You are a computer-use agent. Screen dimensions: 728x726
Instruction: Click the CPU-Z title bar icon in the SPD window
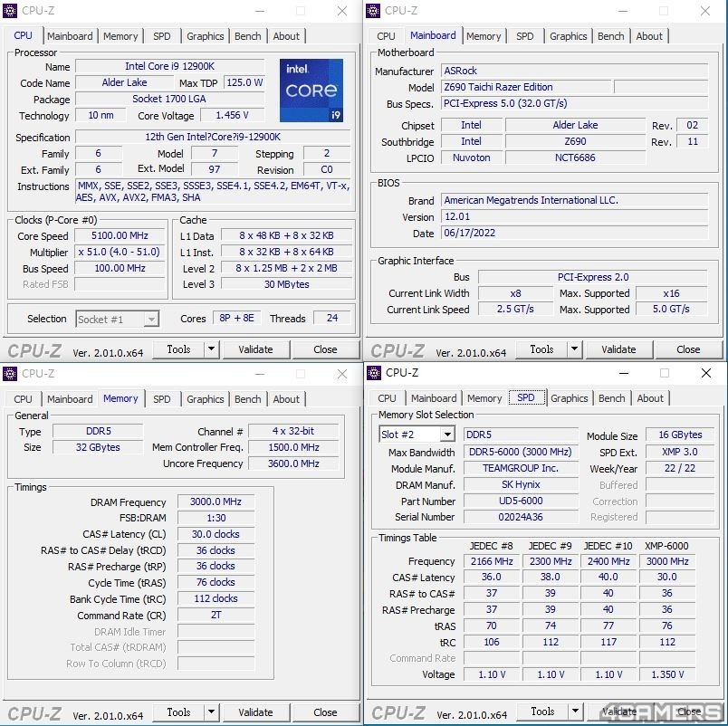374,373
